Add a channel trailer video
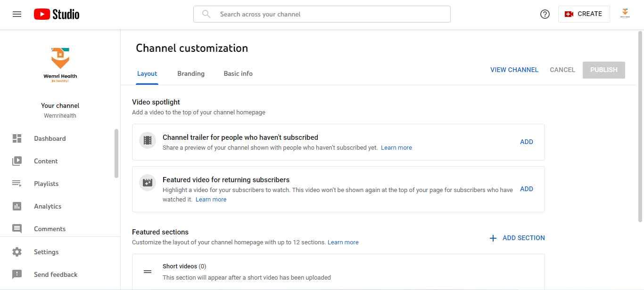The width and height of the screenshot is (644, 290). (527, 142)
